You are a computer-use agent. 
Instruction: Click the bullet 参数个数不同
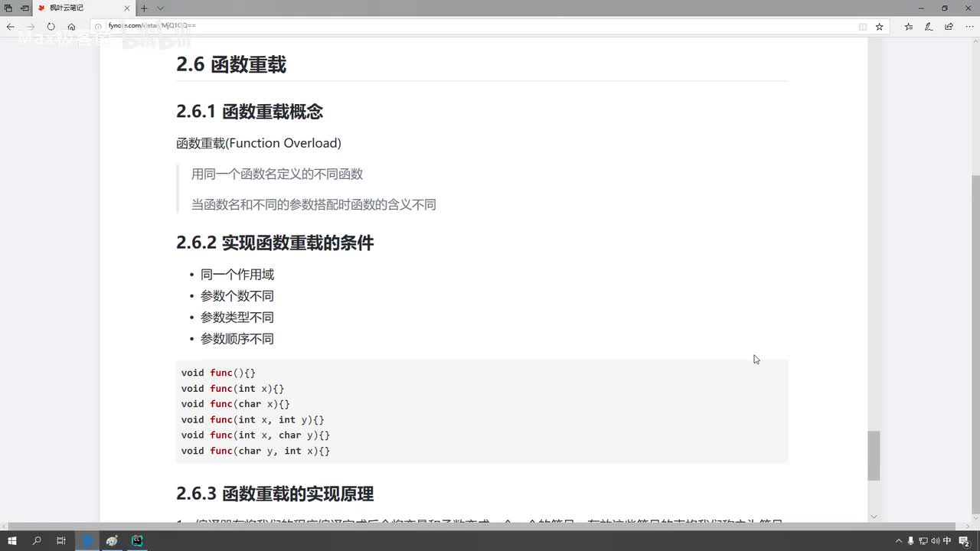(x=237, y=296)
